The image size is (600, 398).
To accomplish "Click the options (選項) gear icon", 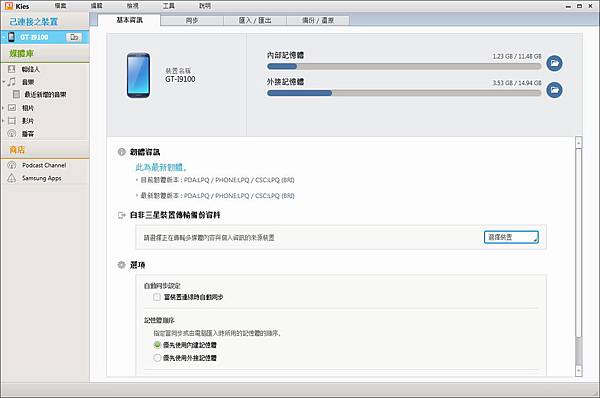I will (x=121, y=264).
